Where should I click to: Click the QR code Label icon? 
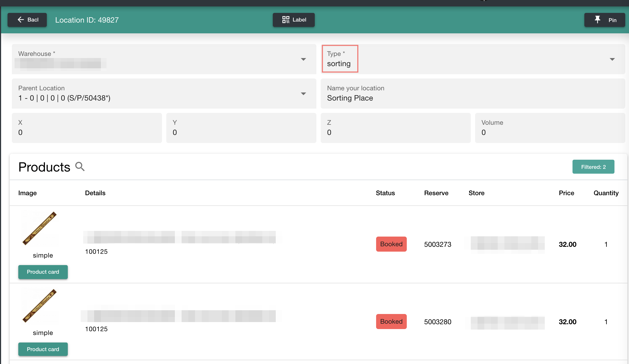tap(286, 20)
